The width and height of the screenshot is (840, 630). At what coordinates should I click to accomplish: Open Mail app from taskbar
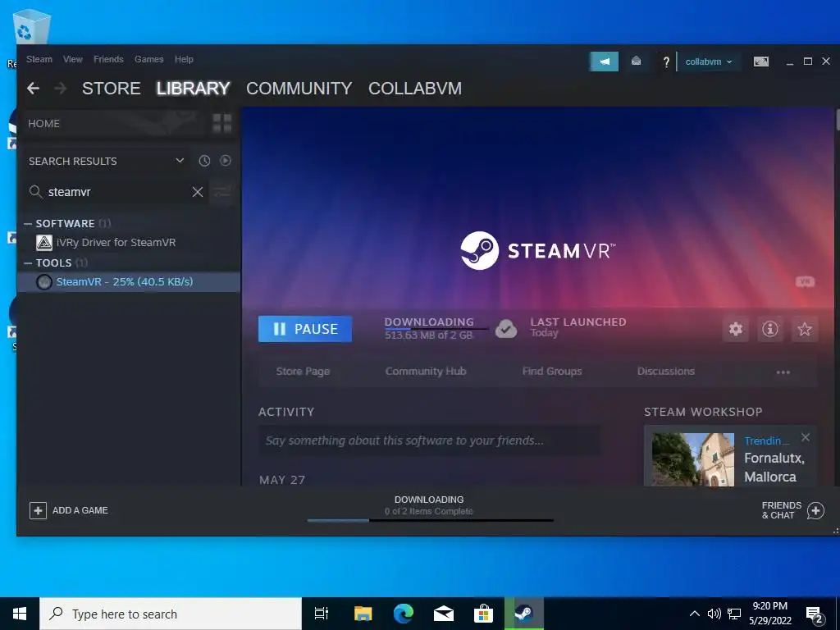click(444, 614)
